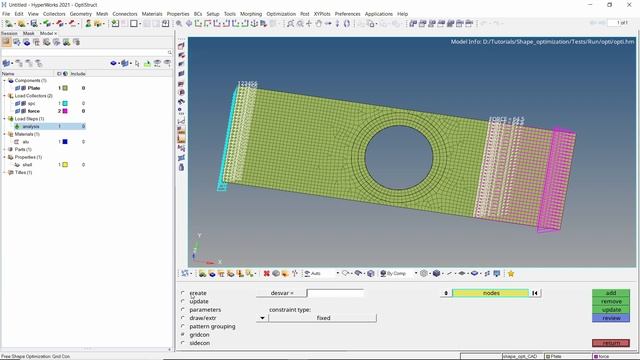Collapse the Materials folder
Image resolution: width=640 pixels, height=360 pixels.
4,134
